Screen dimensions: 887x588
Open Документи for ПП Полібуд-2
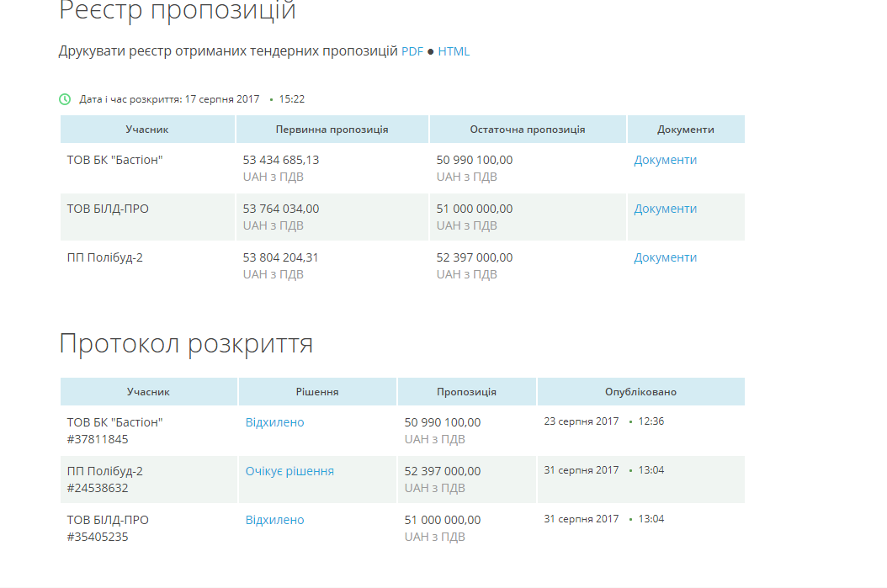pos(665,257)
